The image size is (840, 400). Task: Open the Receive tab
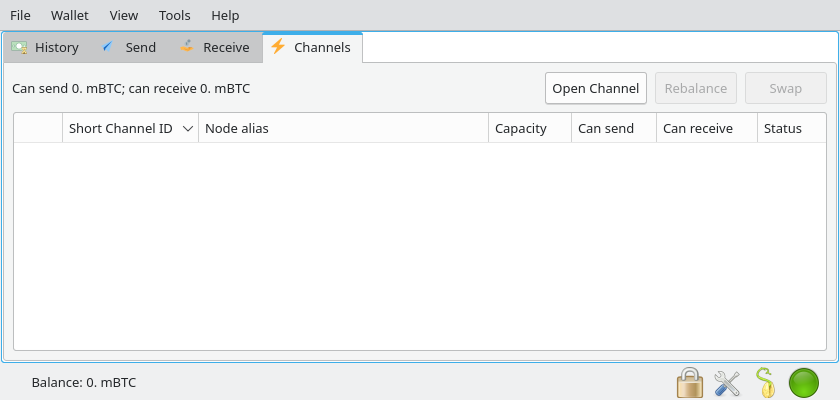pos(214,47)
